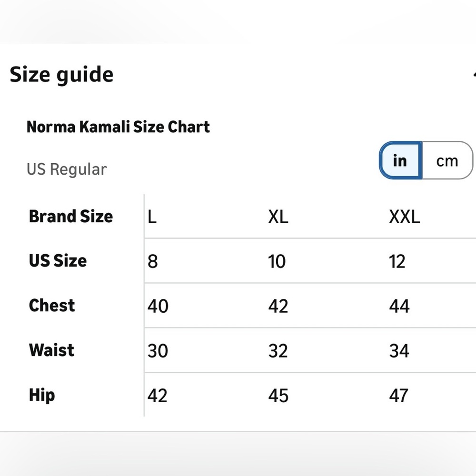Select the Chest row header
The height and width of the screenshot is (476, 476).
[51, 305]
